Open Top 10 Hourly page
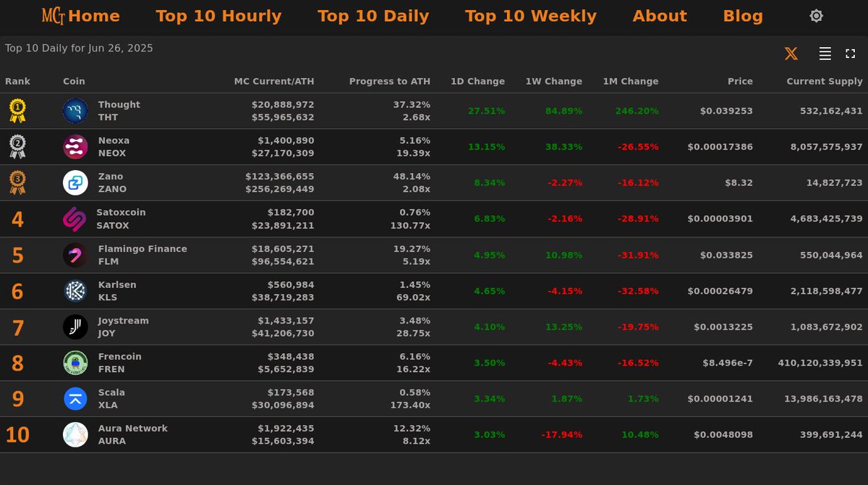This screenshot has width=868, height=485. [218, 16]
